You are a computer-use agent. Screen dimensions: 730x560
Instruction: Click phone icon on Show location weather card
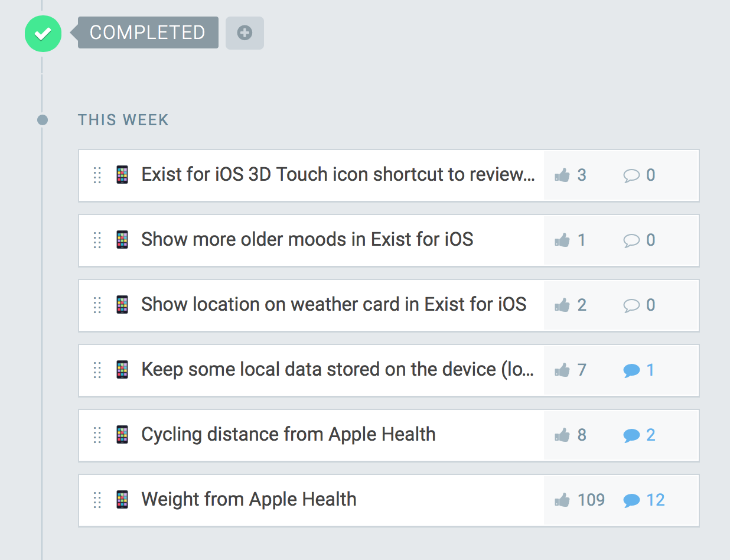click(122, 305)
